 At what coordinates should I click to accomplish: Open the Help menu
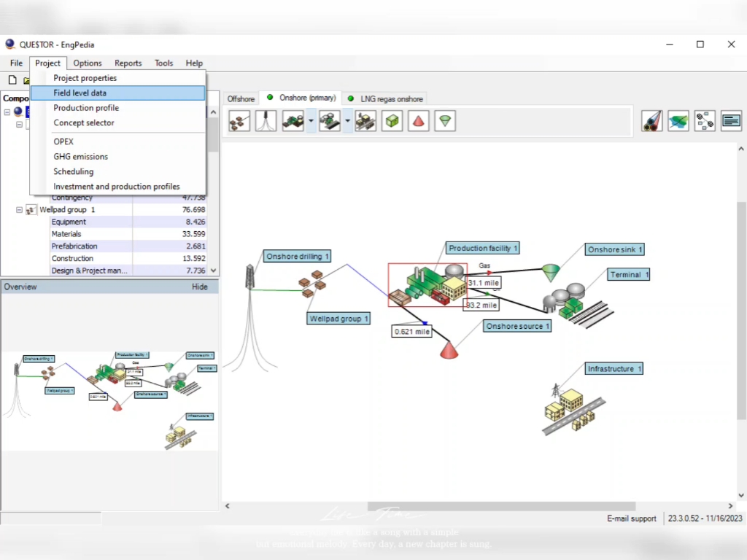(194, 63)
